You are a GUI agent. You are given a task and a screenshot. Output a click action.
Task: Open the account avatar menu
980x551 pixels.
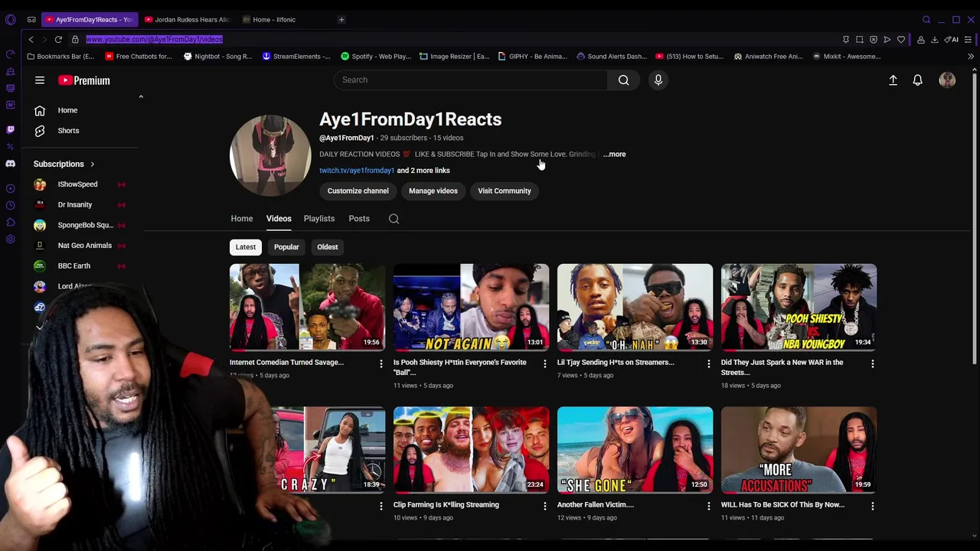pos(947,80)
